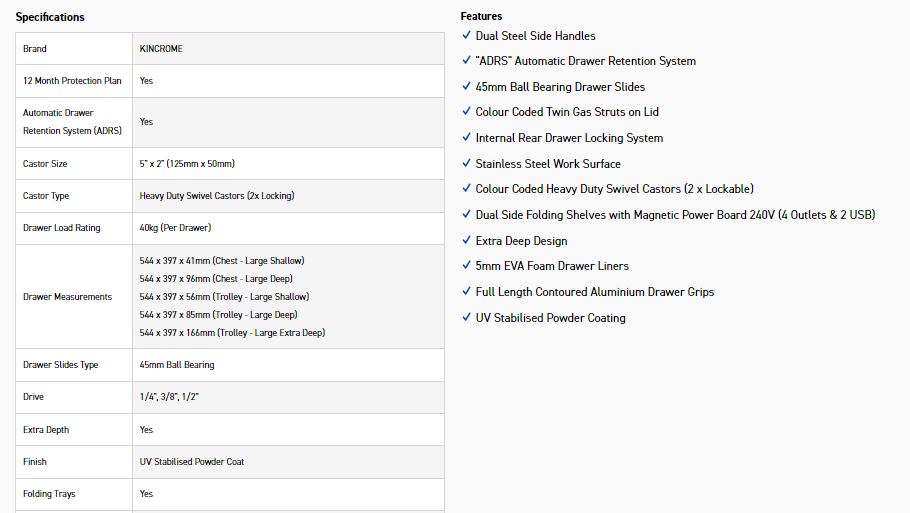
Task: Click the checkmark beside 45mm Ball Bearing Drawer Slides
Action: click(466, 87)
